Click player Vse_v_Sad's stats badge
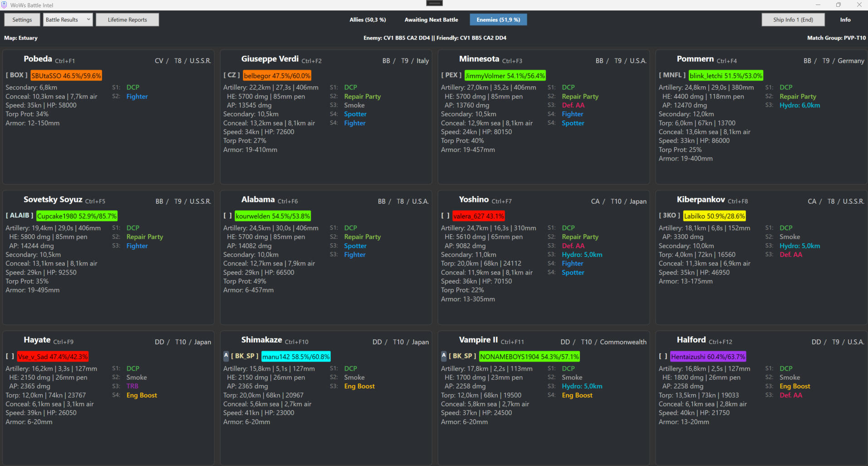Viewport: 868px width, 466px height. 53,357
